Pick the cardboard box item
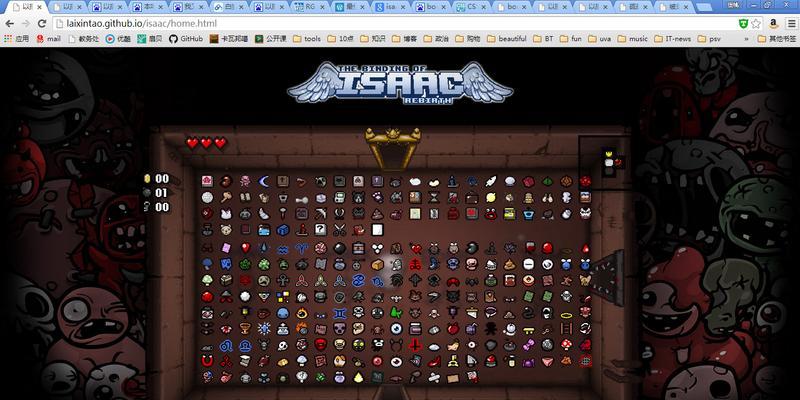 pos(377,264)
